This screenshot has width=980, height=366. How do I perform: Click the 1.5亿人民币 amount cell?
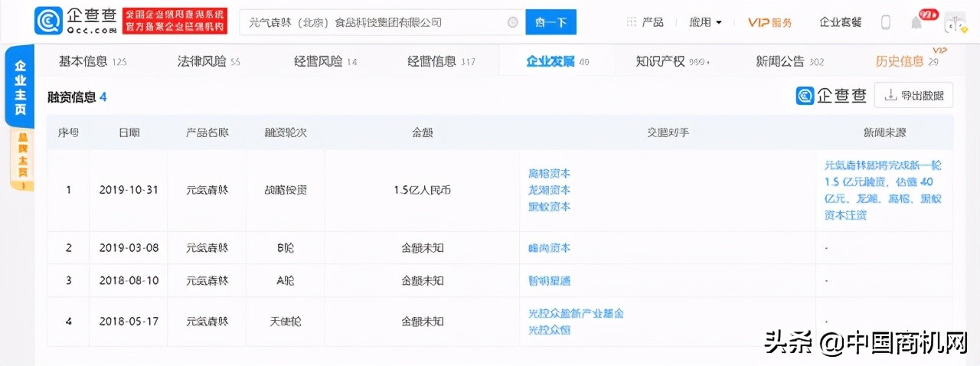click(x=422, y=190)
